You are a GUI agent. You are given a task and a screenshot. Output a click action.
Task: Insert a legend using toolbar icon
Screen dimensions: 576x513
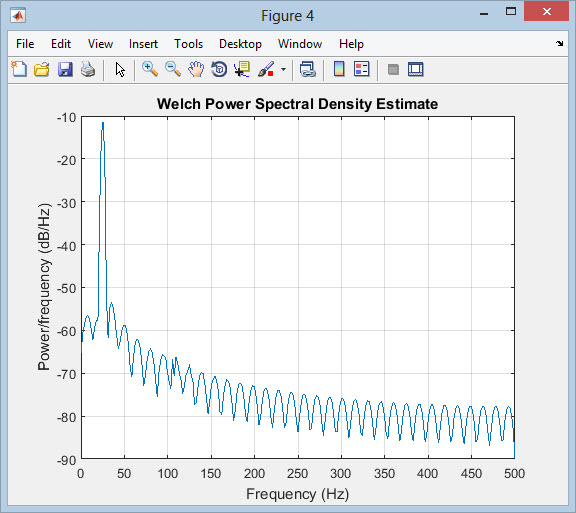(361, 69)
